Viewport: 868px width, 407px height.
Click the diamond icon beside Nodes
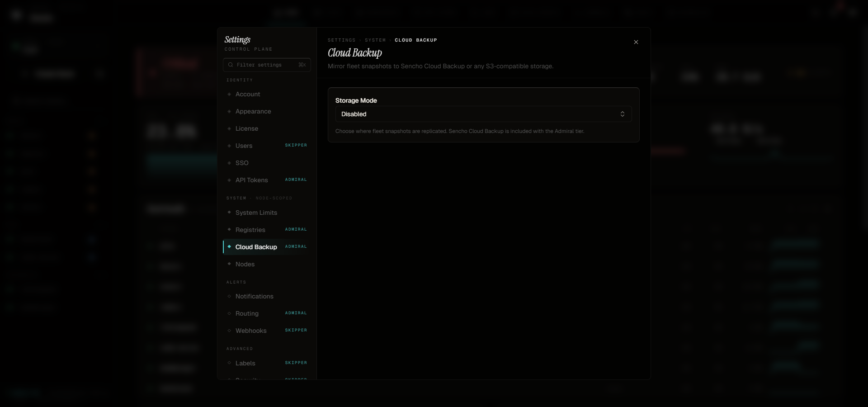[229, 264]
